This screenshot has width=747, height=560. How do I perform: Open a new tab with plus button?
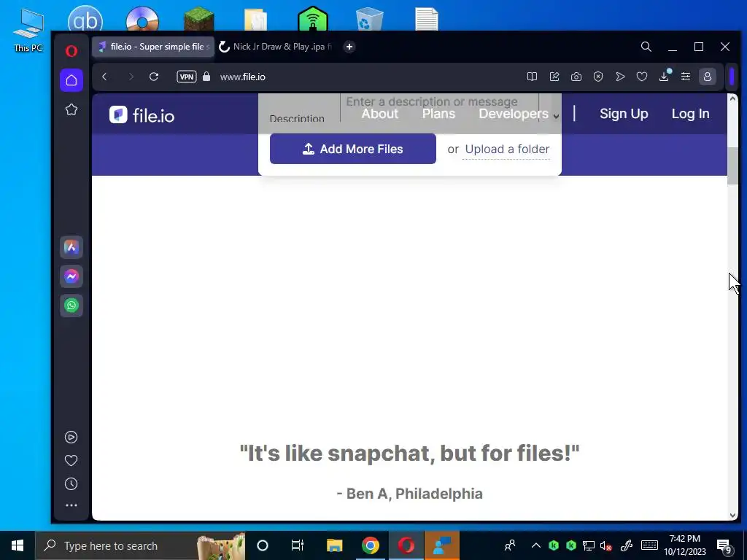[x=349, y=47]
